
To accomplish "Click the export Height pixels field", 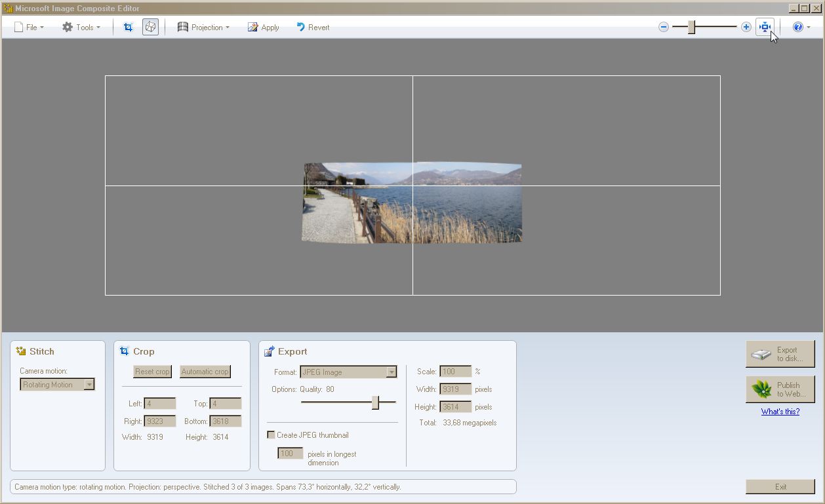I will [x=456, y=407].
